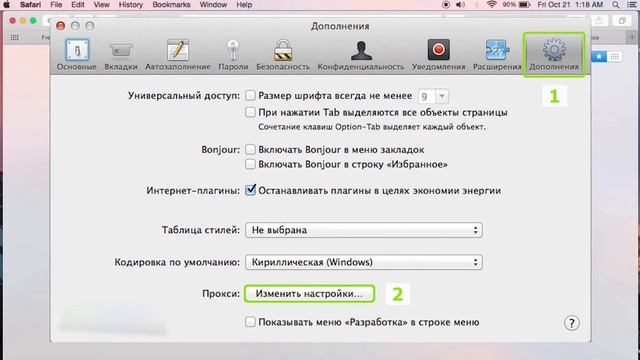The width and height of the screenshot is (640, 360).
Task: Open the Основные preferences pane
Action: click(77, 55)
